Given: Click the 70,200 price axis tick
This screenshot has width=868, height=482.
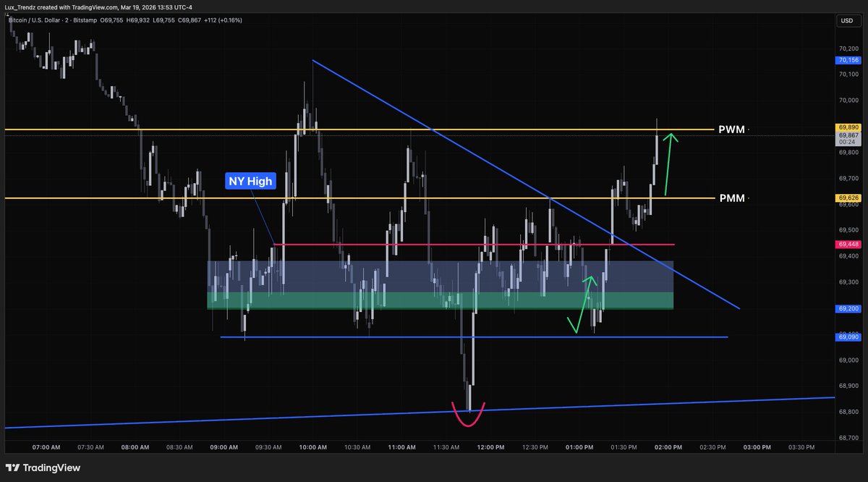Looking at the screenshot, I should (848, 48).
